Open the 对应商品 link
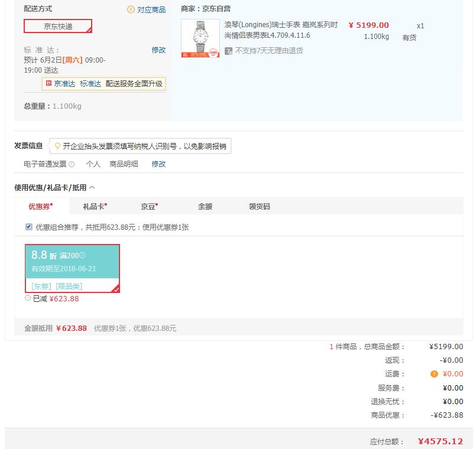 (151, 10)
